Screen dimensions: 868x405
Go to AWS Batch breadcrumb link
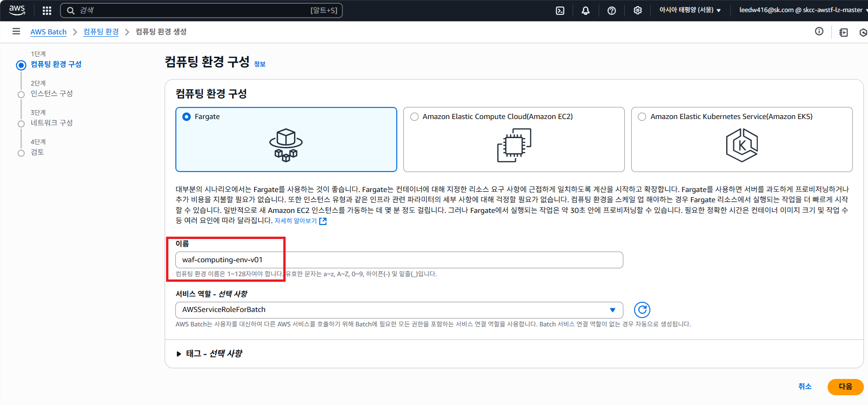(48, 32)
